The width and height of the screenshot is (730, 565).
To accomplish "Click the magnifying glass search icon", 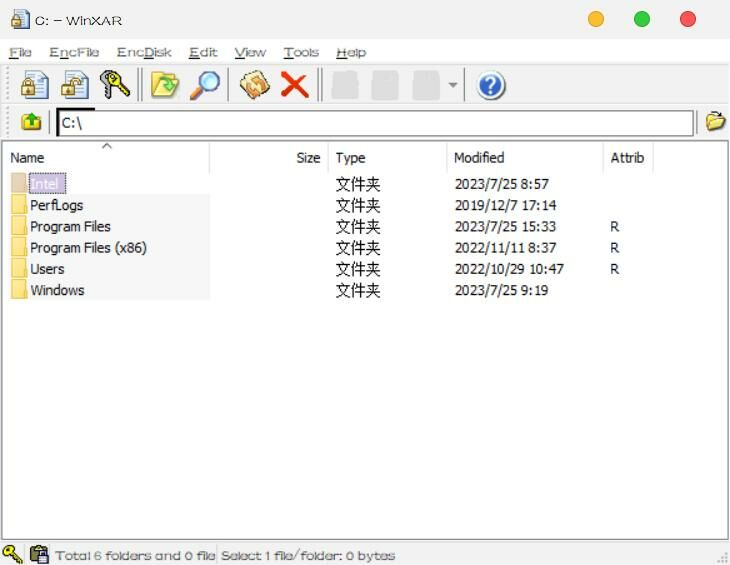I will (205, 85).
